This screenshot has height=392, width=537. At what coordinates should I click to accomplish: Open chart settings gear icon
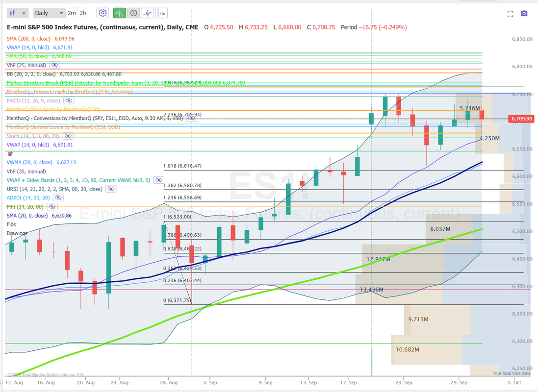pos(102,13)
